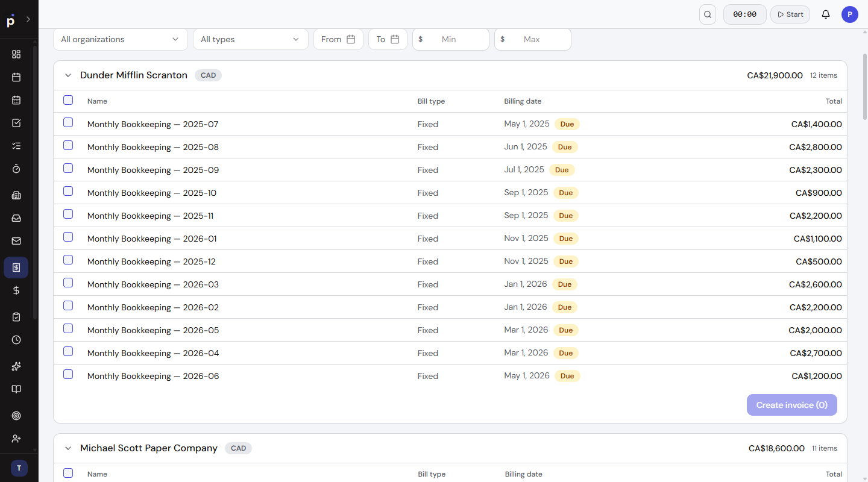Expand the sidebar with the top chevron
This screenshot has height=482, width=868.
pos(28,19)
